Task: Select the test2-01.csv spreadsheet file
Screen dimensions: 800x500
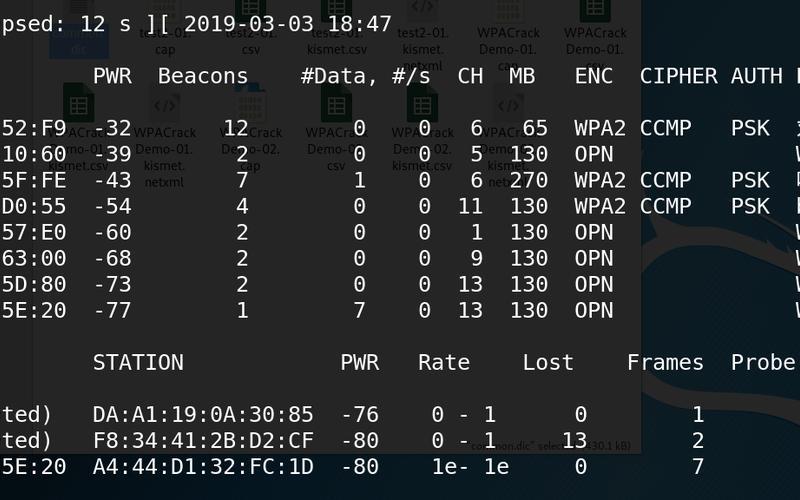Action: pos(251,28)
